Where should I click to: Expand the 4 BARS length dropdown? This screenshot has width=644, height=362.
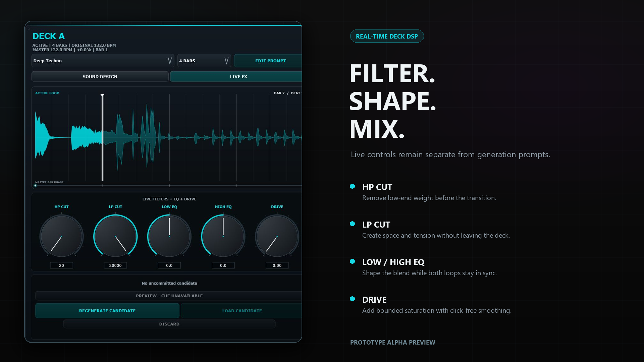(x=204, y=61)
